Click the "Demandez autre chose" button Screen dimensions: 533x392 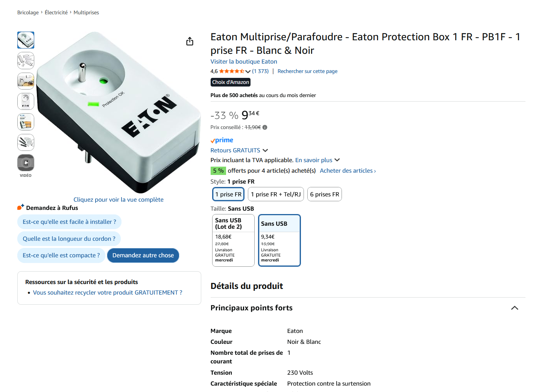143,255
